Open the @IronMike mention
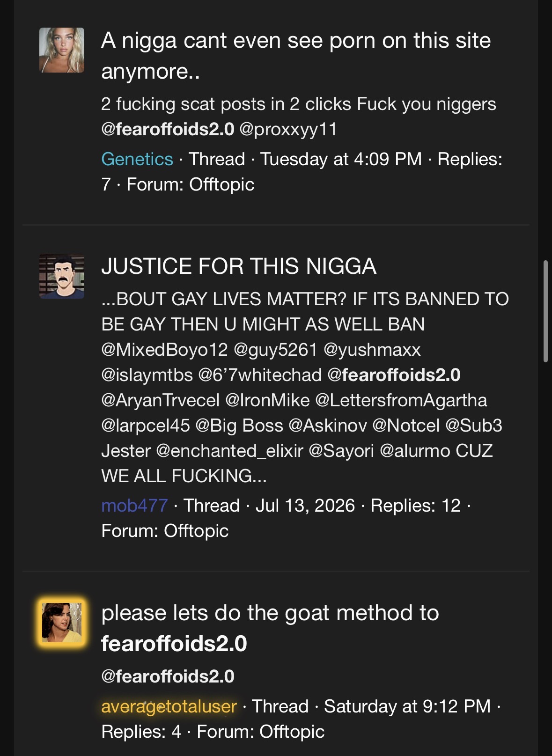This screenshot has width=552, height=756. tap(267, 400)
